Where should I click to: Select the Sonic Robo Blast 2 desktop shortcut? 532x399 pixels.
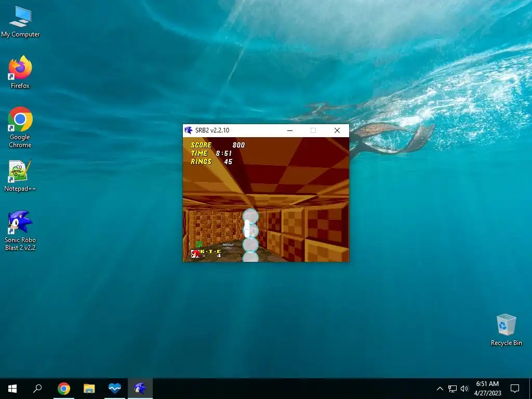pos(20,231)
